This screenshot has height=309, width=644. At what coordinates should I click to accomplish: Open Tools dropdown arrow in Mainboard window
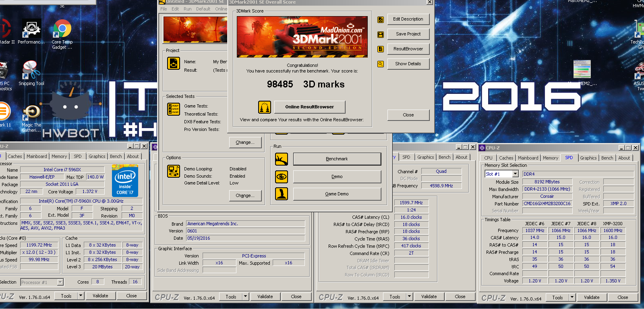pyautogui.click(x=245, y=297)
